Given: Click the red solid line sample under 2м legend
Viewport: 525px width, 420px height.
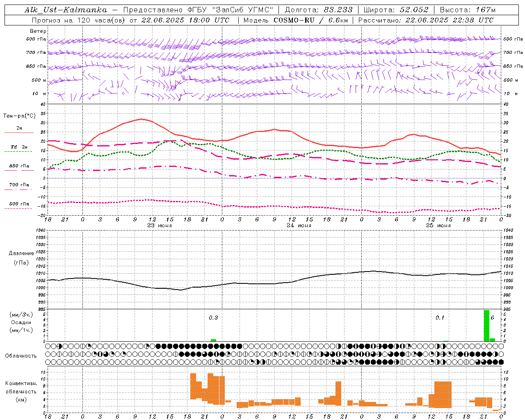Looking at the screenshot, I should [x=19, y=133].
